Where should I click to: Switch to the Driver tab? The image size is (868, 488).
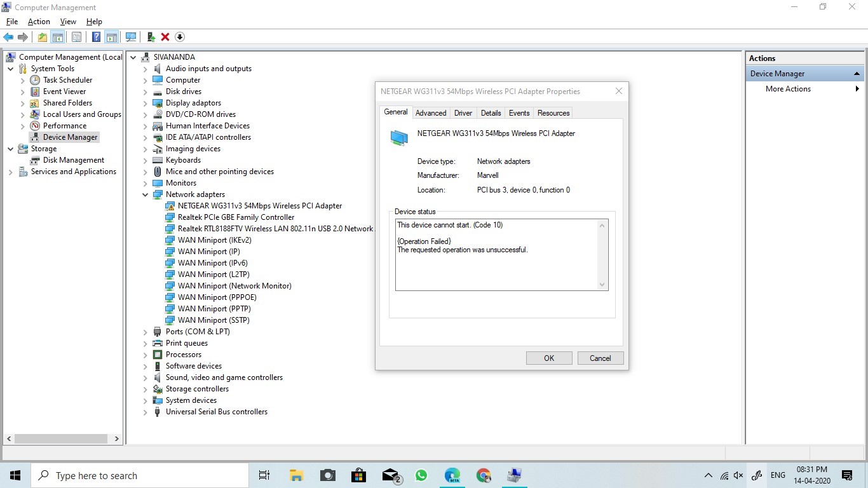(463, 113)
